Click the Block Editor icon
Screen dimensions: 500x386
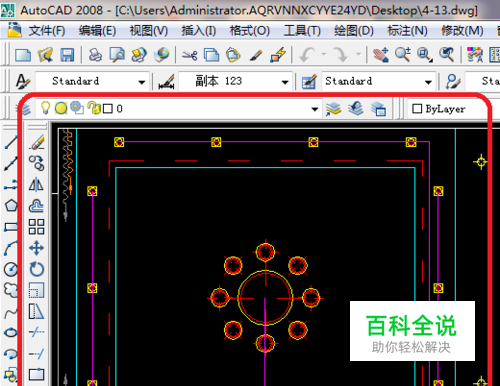click(278, 55)
